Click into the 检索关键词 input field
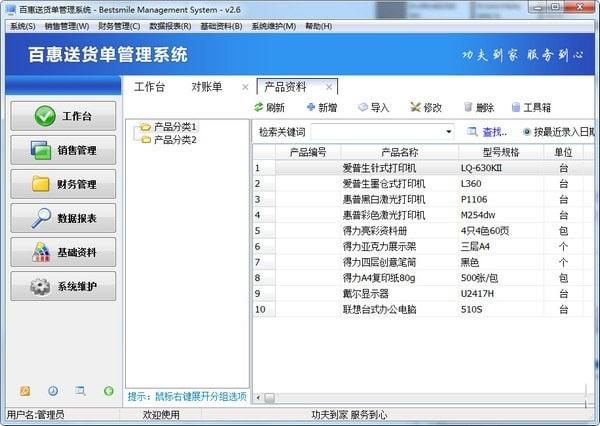The image size is (600, 426). coord(378,132)
